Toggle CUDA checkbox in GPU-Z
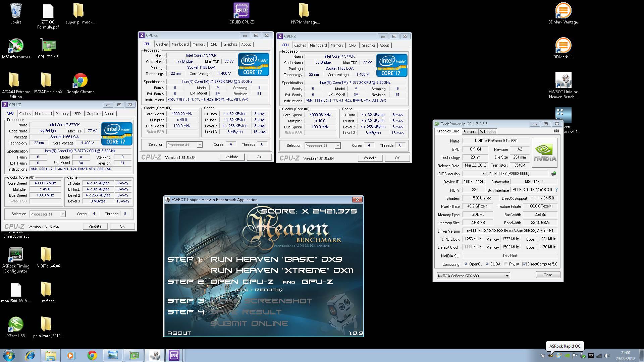This screenshot has height=362, width=644. coord(487,264)
